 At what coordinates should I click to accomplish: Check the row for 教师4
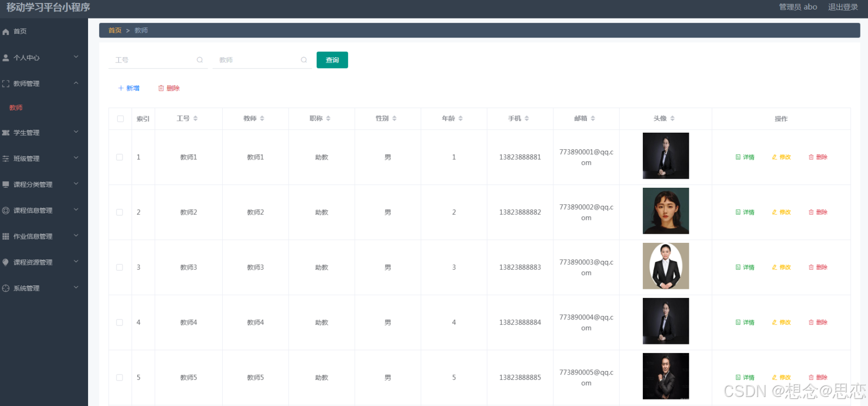click(x=120, y=322)
